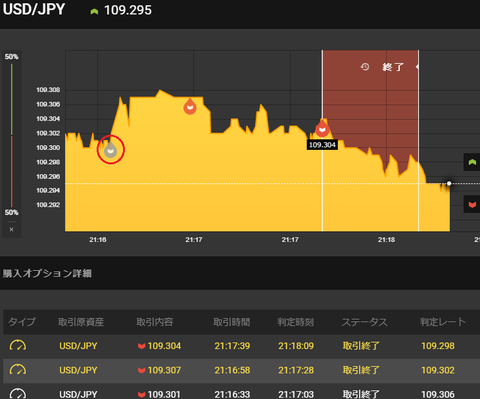Click the 109.308 price axis label
This screenshot has height=399, width=480.
click(48, 90)
